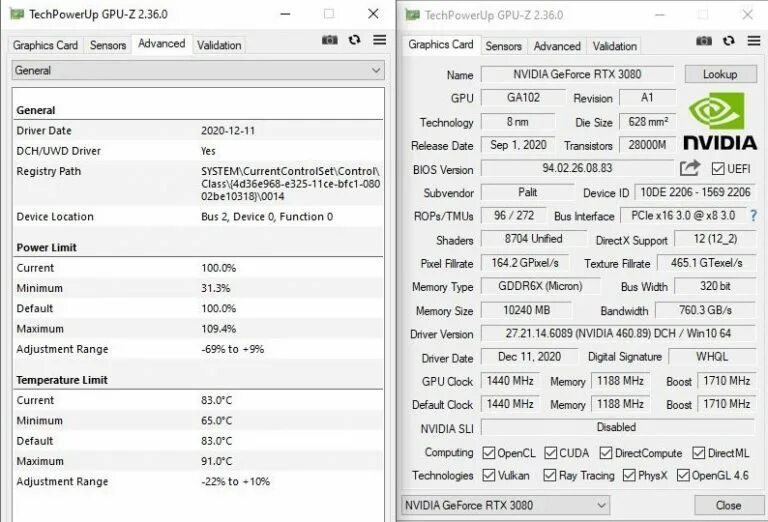This screenshot has width=768, height=522.
Task: Click Device Location value Bus 2, Device 0
Action: tap(267, 216)
